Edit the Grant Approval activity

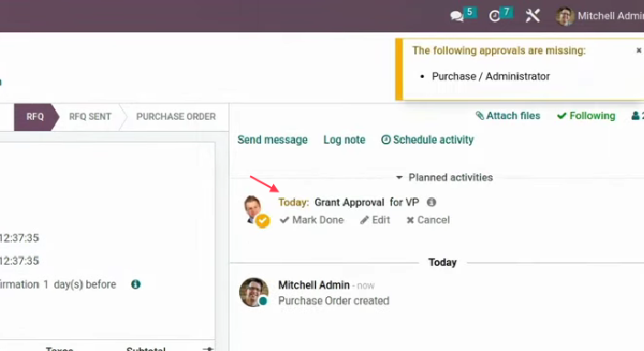coord(375,220)
